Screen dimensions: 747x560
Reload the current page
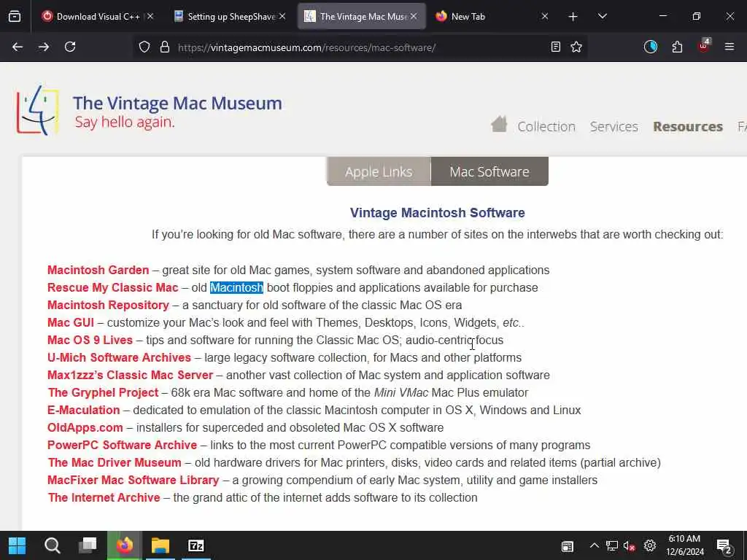70,47
